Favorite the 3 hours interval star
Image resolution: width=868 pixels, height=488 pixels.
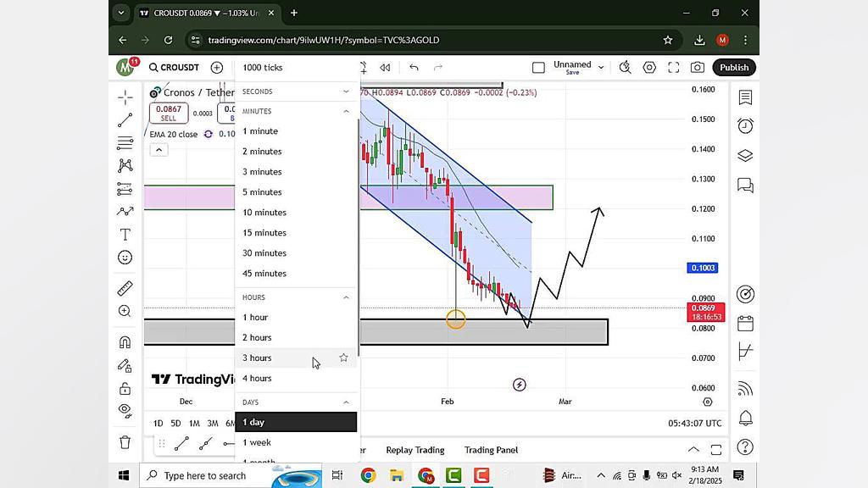344,358
